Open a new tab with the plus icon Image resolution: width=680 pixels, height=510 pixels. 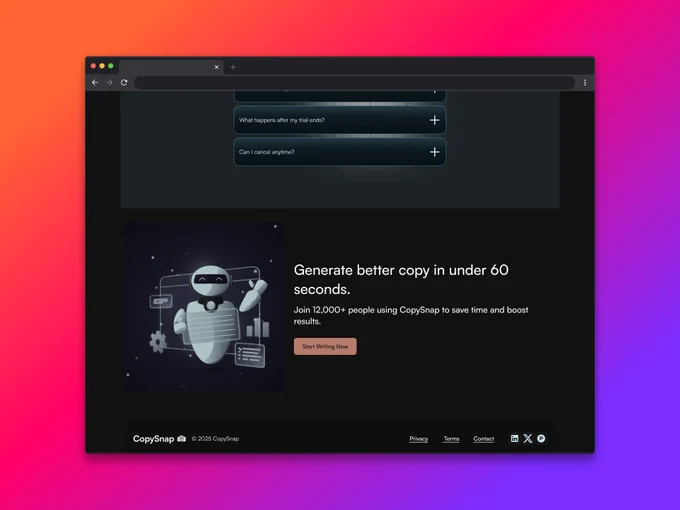[x=233, y=67]
